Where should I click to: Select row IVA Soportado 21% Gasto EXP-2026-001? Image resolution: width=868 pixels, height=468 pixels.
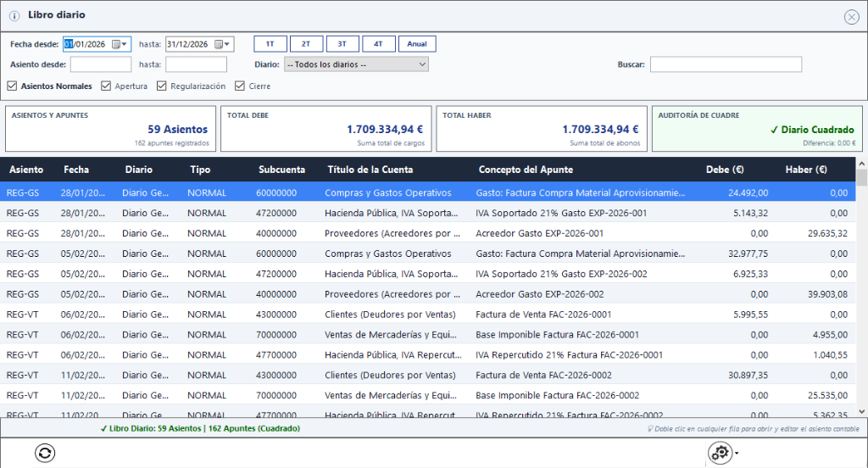[427, 214]
